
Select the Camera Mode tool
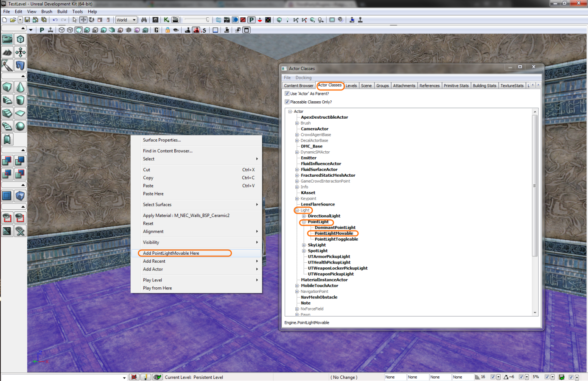(7, 39)
